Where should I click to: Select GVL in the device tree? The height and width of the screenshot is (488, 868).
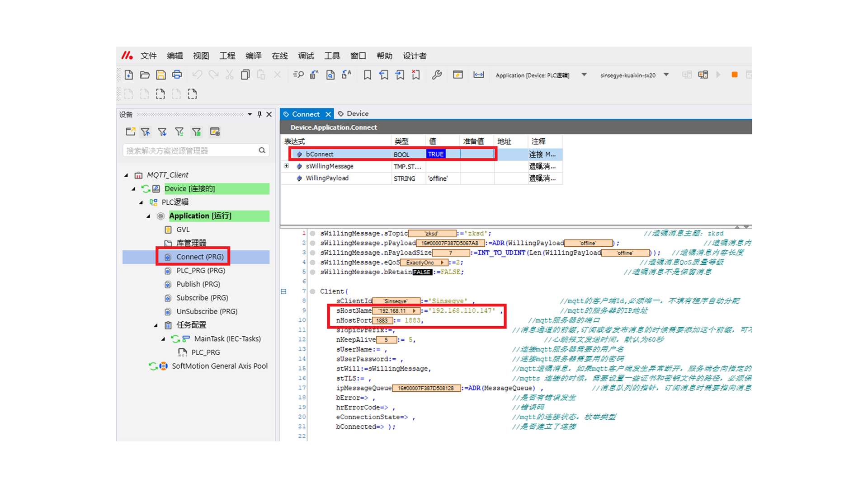(183, 230)
